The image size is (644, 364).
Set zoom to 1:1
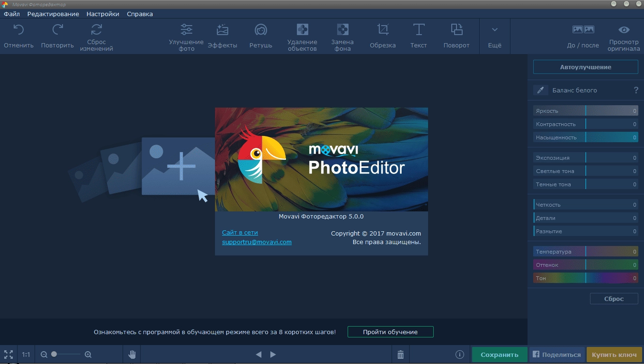pos(26,355)
